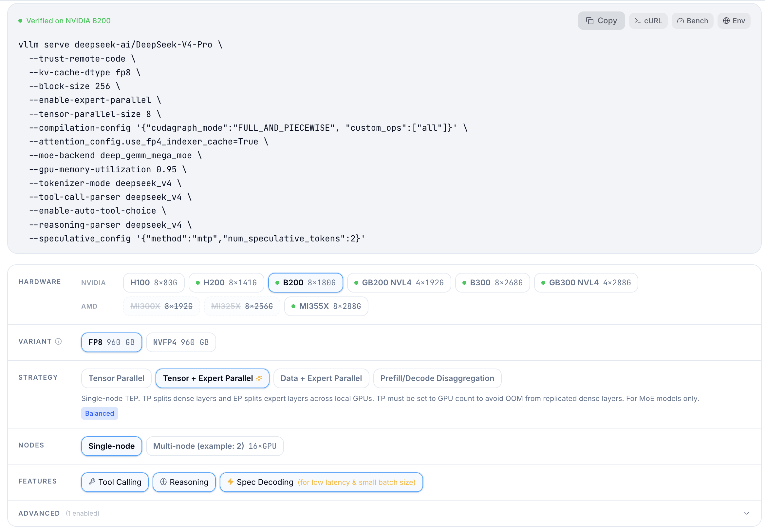Click the 'vllm serve deepseek-ai/DeepSeek-V4-Pro' line
The width and height of the screenshot is (765, 532).
[120, 45]
